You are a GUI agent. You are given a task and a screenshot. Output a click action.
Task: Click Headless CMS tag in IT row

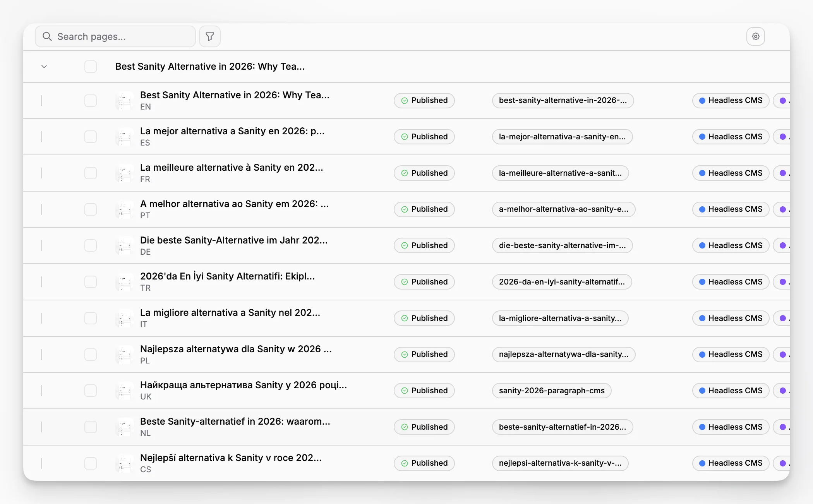pos(731,318)
